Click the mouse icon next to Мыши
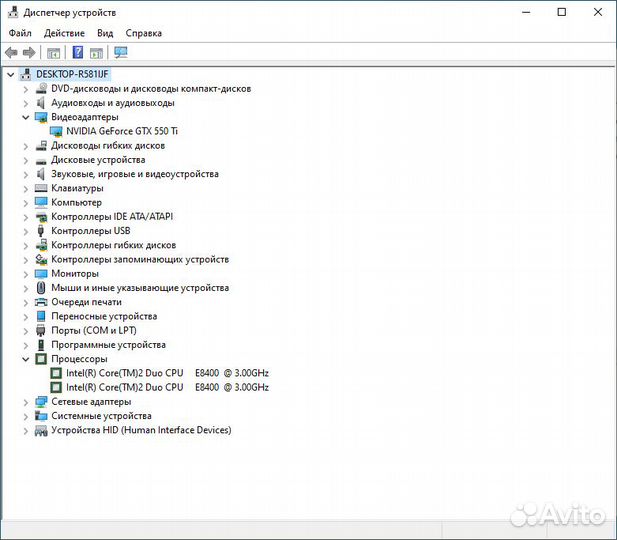The height and width of the screenshot is (540, 617). click(41, 288)
